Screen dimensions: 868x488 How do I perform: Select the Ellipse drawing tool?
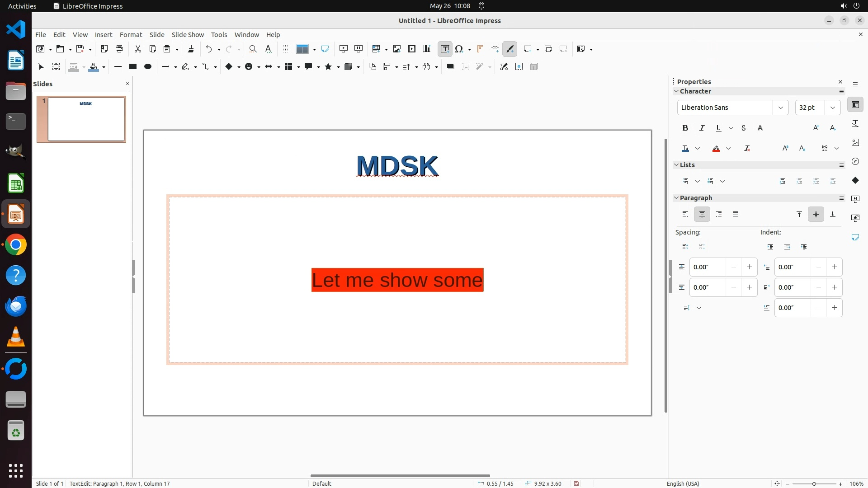147,67
